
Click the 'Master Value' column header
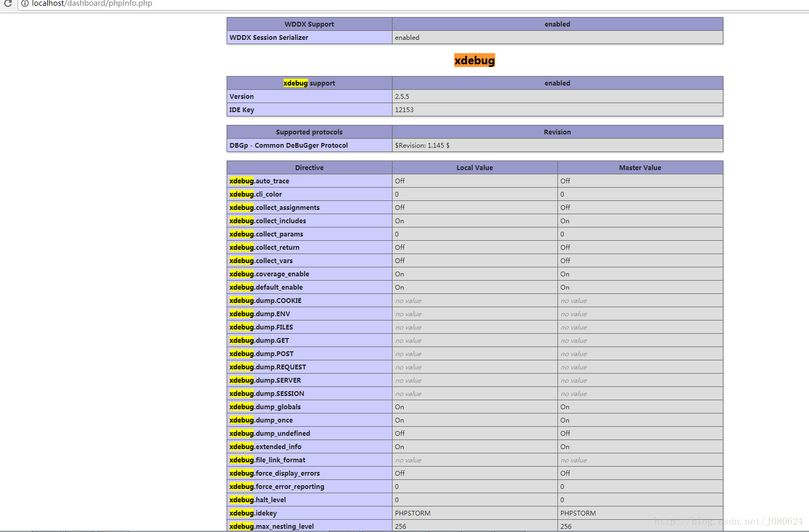coord(640,167)
